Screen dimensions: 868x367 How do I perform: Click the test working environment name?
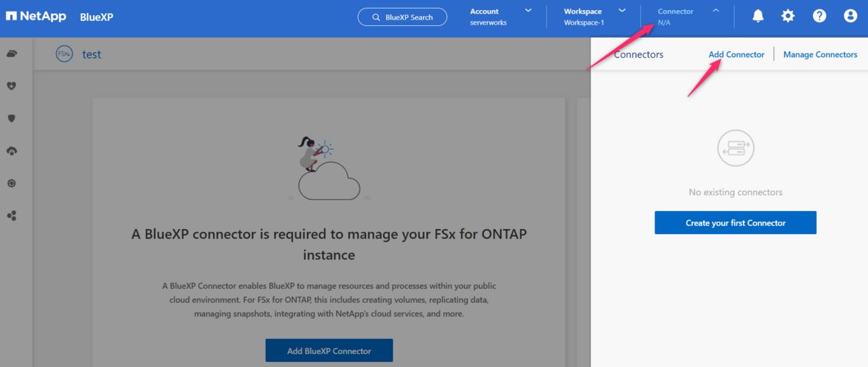click(91, 54)
